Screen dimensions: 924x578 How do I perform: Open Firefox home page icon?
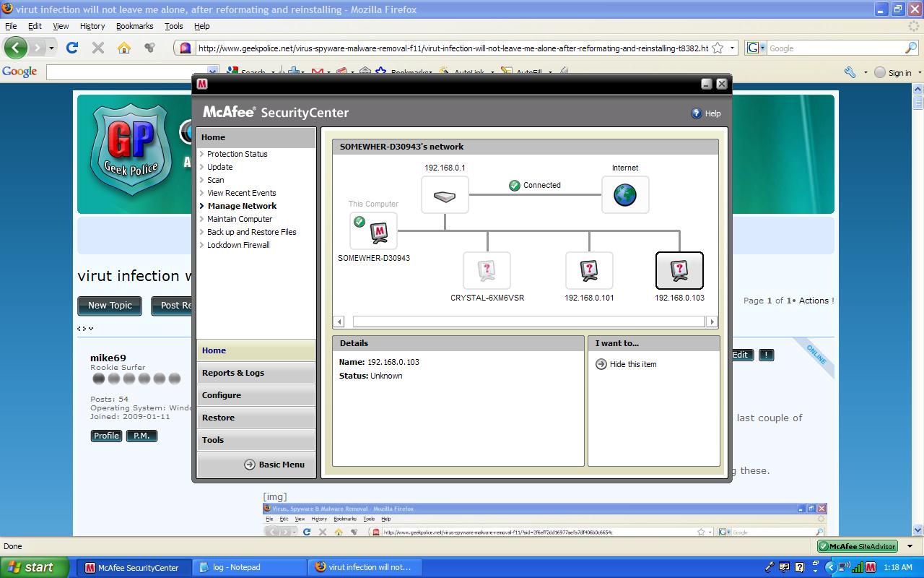click(x=124, y=48)
